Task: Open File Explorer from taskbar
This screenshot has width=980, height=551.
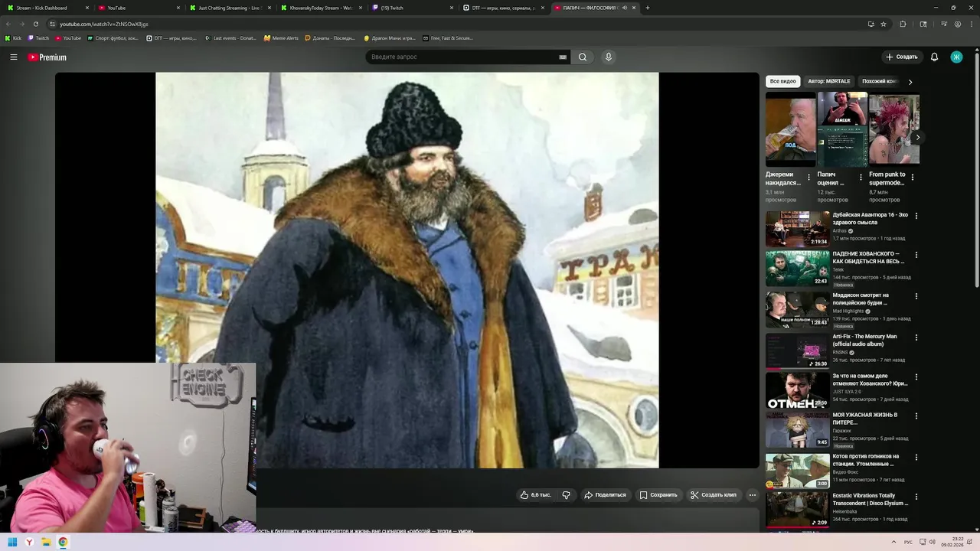Action: tap(46, 542)
